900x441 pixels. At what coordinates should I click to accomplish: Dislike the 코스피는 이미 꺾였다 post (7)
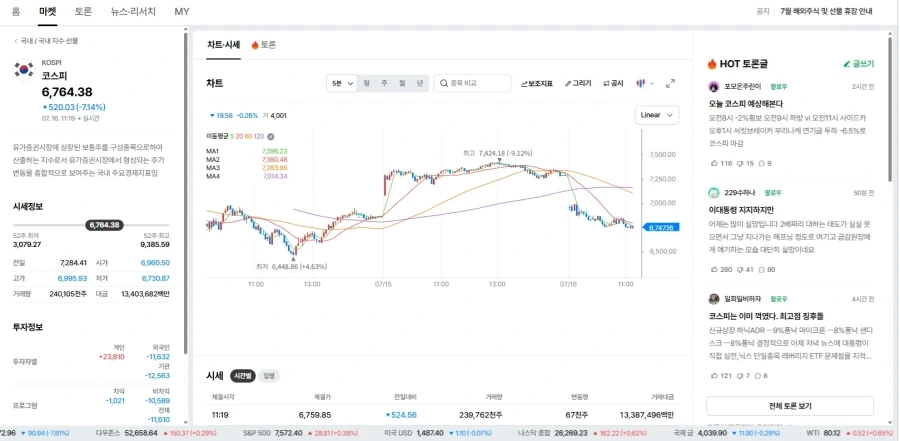click(x=744, y=376)
